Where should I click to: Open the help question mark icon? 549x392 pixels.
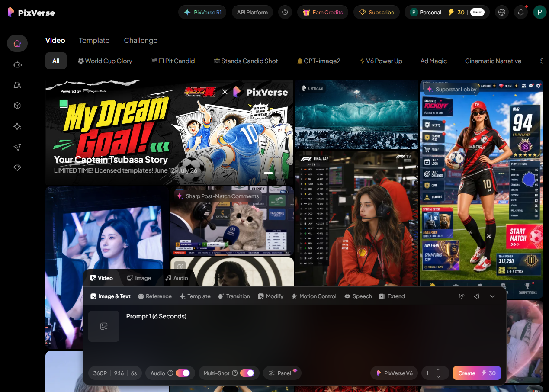tap(285, 12)
